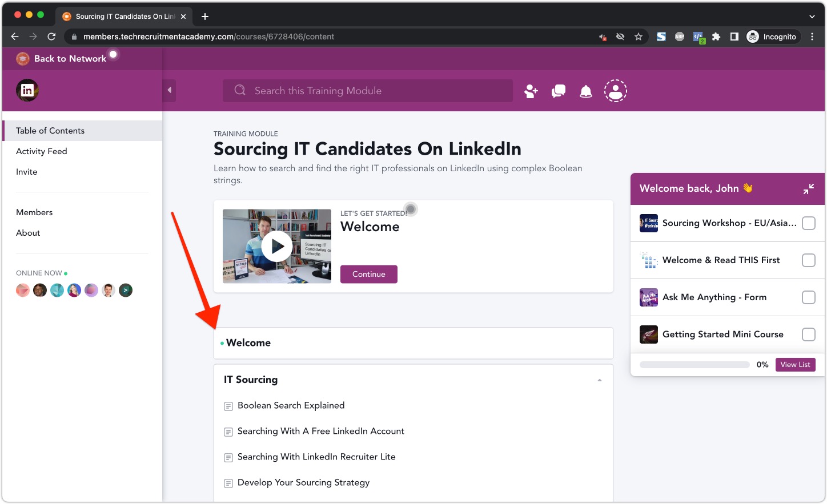Close the Sourcing IT Candidates tab
Screen dimensions: 827x504
click(x=183, y=17)
